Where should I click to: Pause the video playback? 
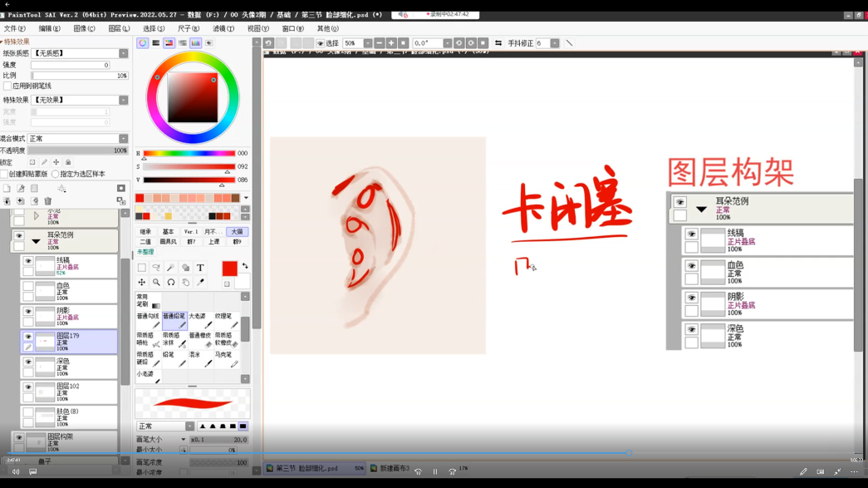[435, 472]
